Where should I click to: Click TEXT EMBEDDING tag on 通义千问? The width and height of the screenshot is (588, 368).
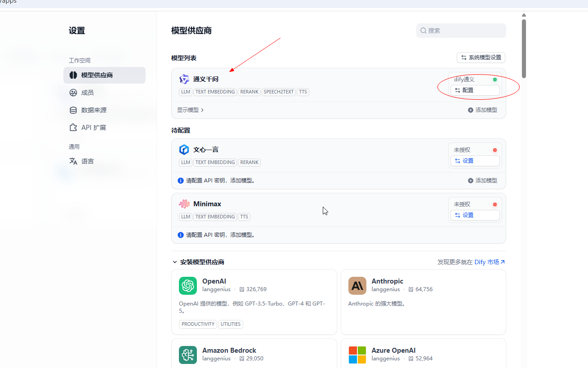click(215, 92)
